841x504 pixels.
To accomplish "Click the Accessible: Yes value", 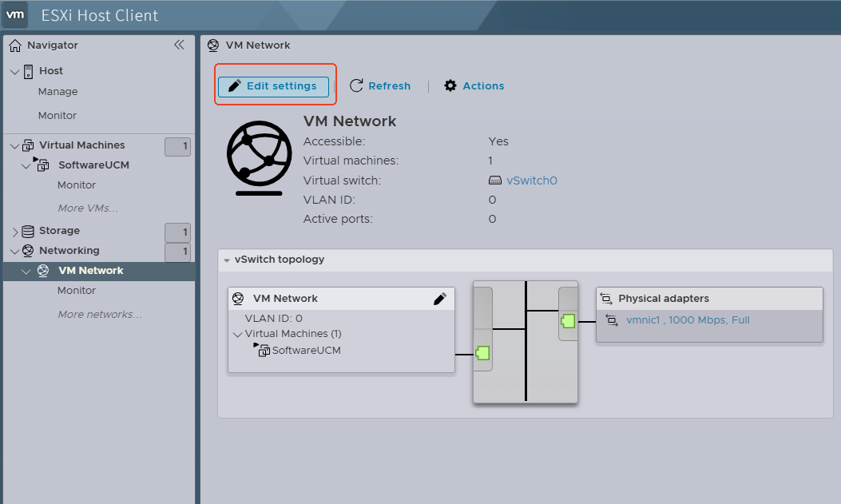I will coord(498,141).
